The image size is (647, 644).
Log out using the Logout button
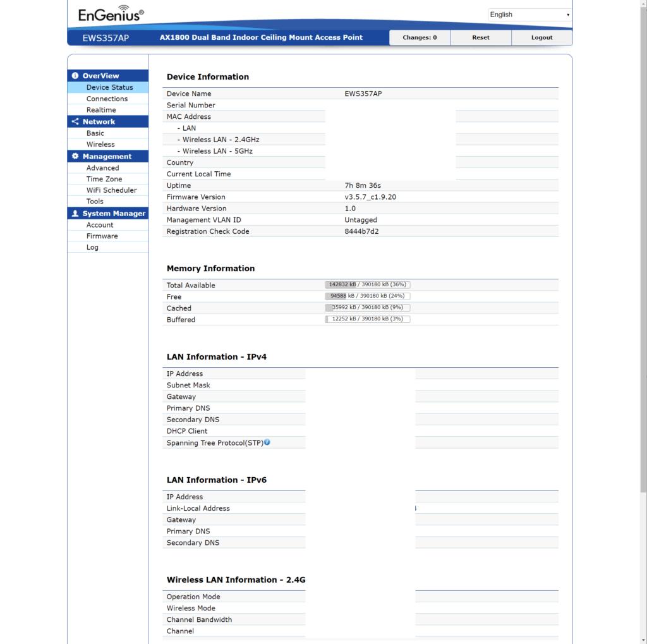541,38
